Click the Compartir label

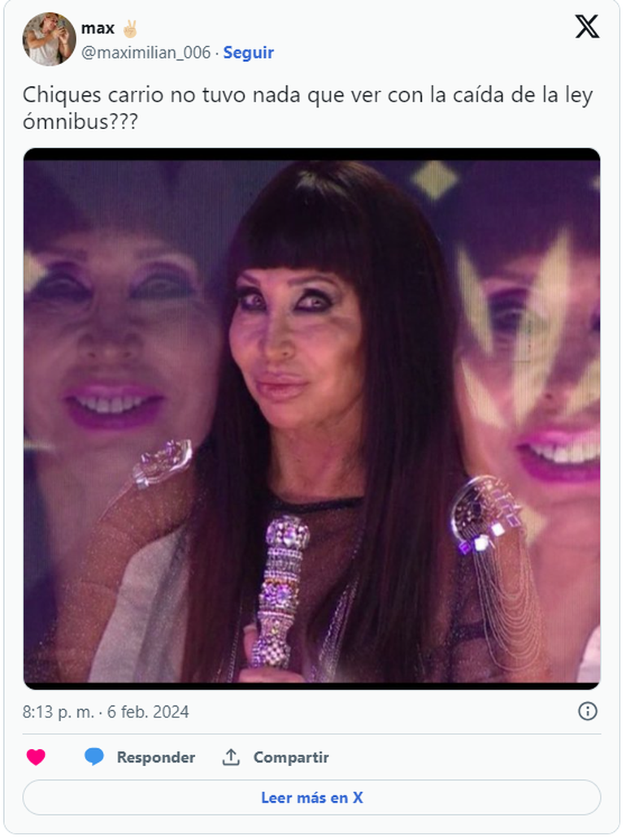point(291,757)
